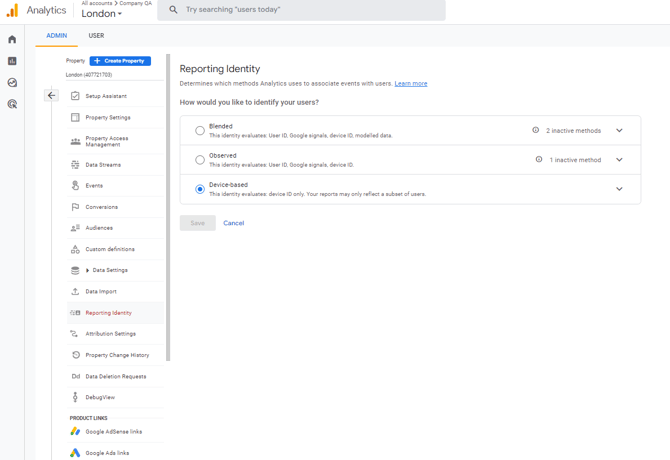Open the Learn more link
670x460 pixels.
click(x=411, y=84)
